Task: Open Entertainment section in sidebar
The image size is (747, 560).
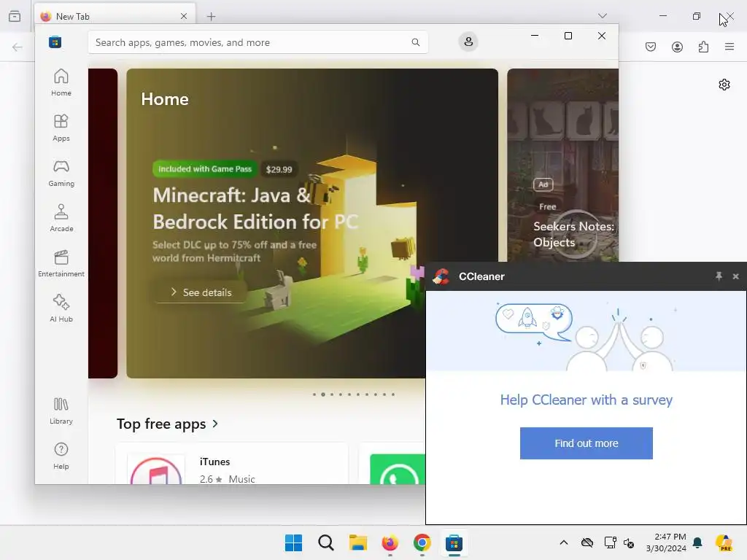Action: [x=61, y=263]
